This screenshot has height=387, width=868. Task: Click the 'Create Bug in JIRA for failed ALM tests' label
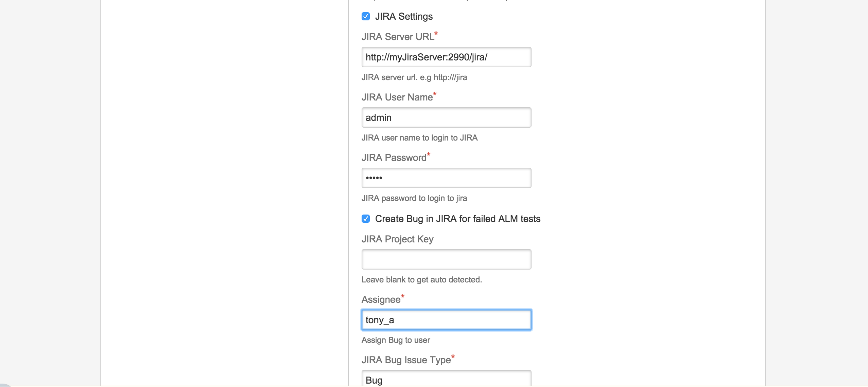coord(457,219)
